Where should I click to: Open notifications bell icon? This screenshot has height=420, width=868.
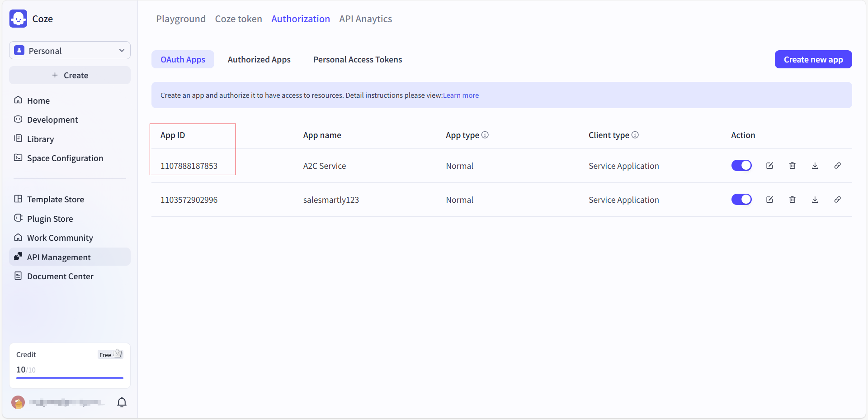click(x=122, y=402)
